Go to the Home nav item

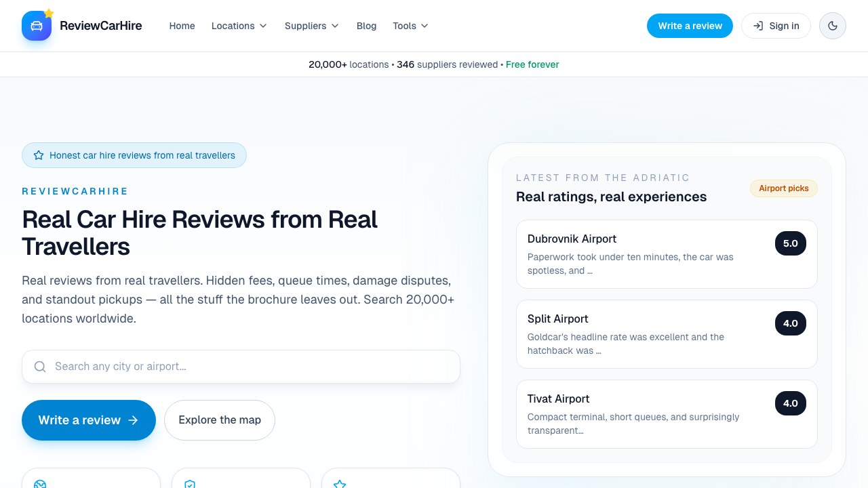pyautogui.click(x=182, y=26)
